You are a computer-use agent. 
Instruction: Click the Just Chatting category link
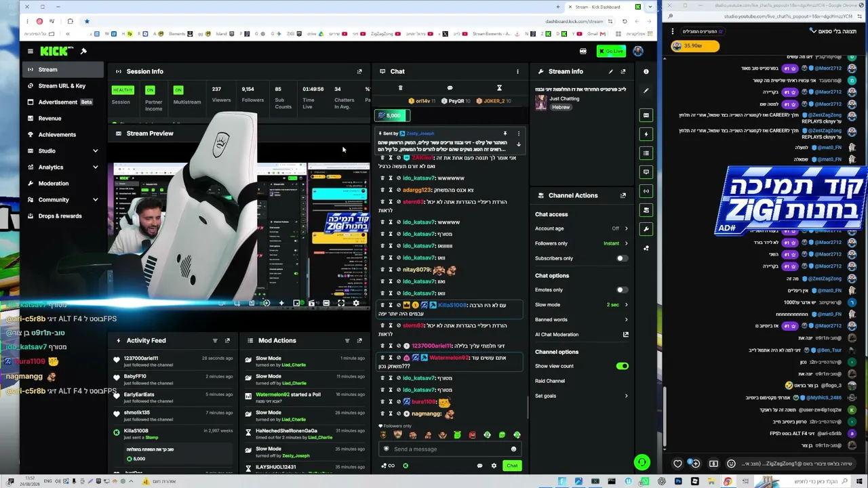[564, 99]
